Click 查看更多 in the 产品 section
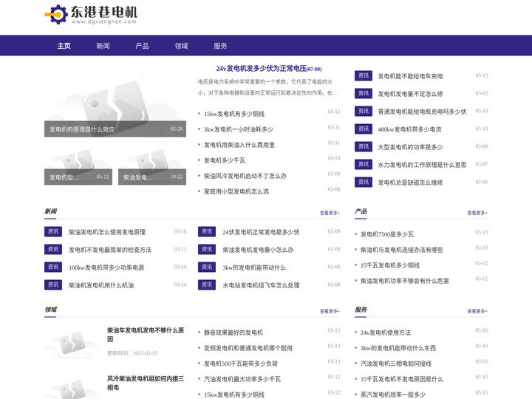The image size is (532, 399). tap(477, 213)
